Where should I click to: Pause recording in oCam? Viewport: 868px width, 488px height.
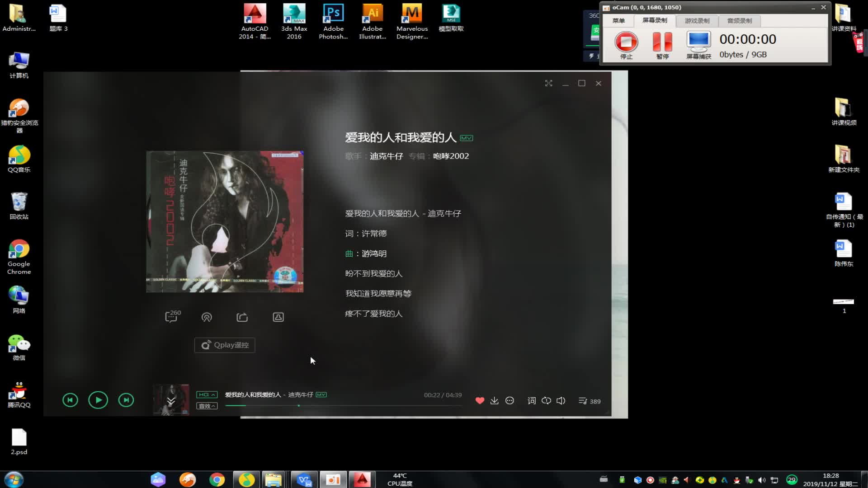pyautogui.click(x=662, y=45)
